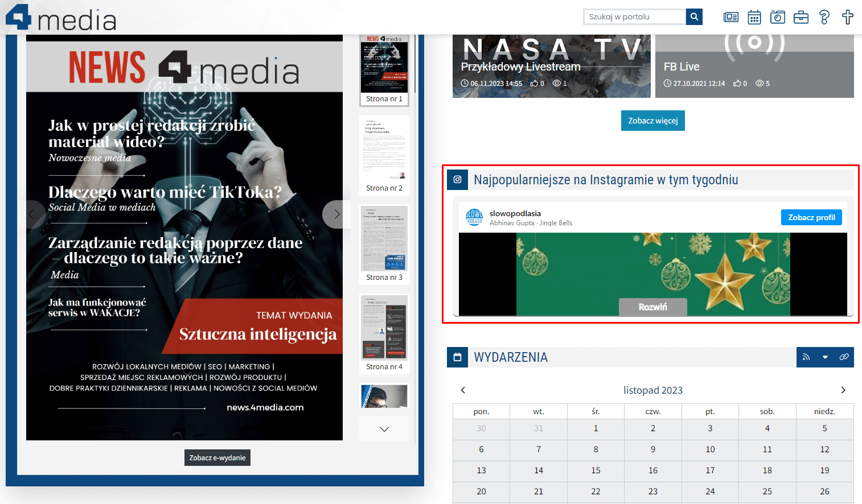Select calendar day 1
The width and height of the screenshot is (862, 504).
[x=596, y=428]
